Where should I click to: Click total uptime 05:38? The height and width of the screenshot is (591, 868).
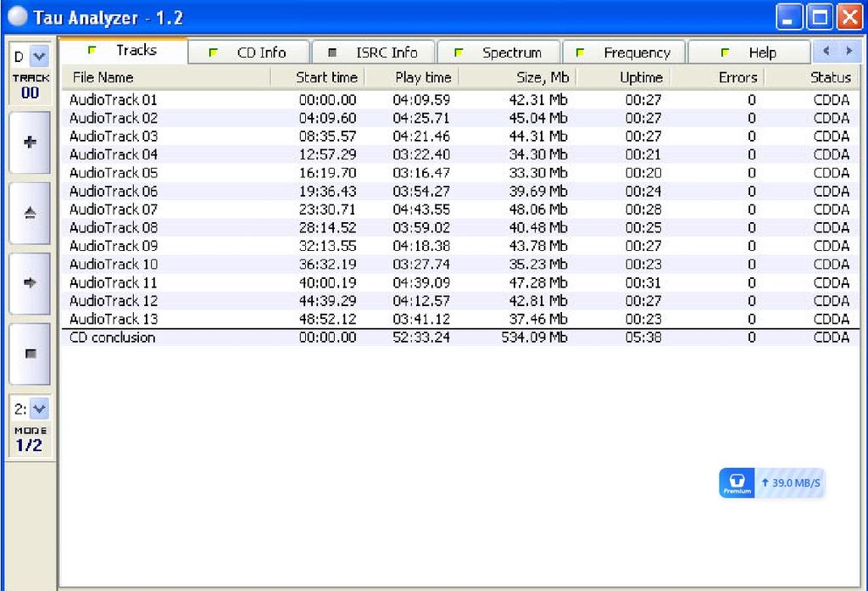[643, 337]
